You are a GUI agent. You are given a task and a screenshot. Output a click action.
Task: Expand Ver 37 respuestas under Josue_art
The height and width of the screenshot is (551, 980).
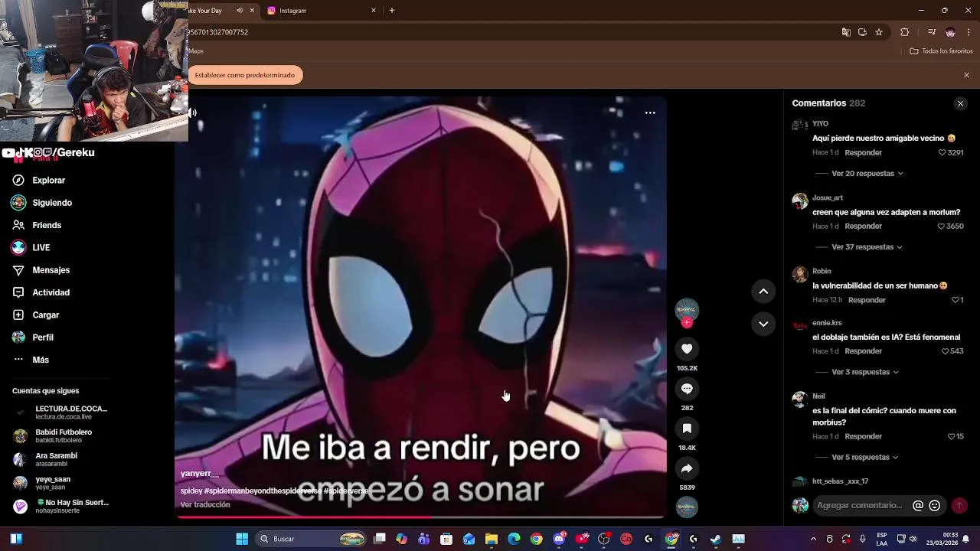[867, 247]
